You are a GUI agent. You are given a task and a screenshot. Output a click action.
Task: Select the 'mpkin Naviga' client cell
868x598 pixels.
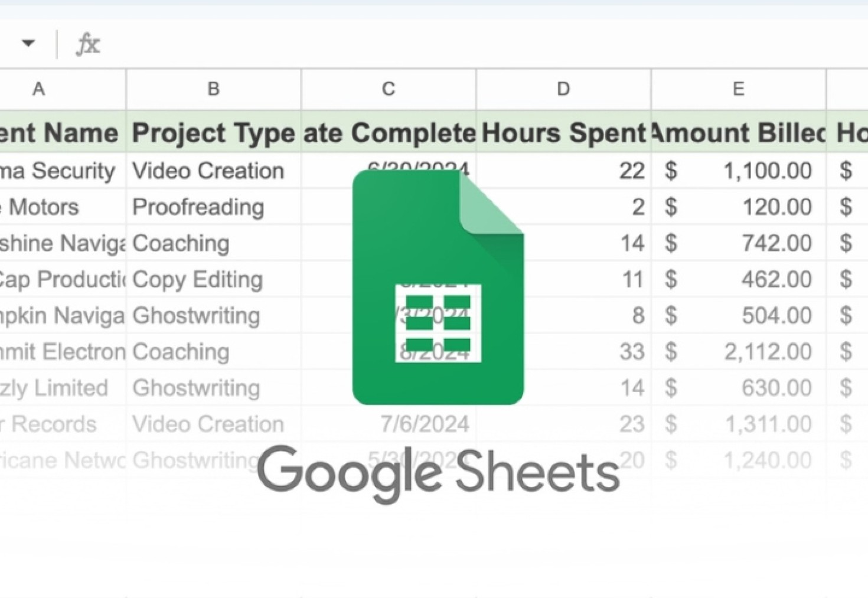pos(63,315)
